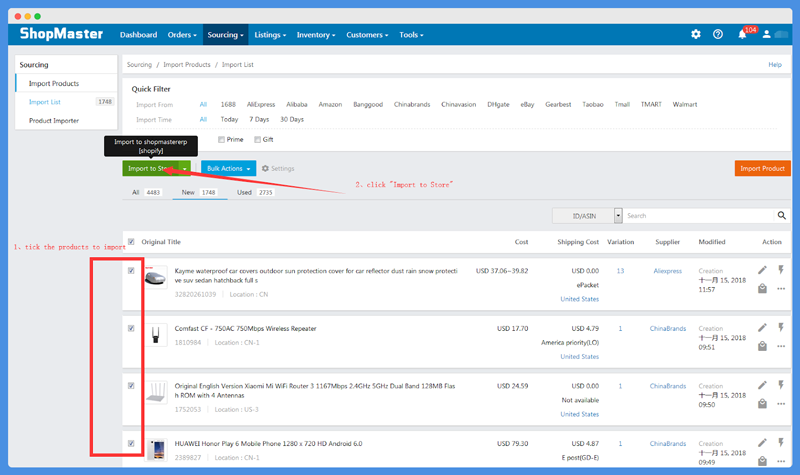Click lightning icon for Comfast repeater

click(x=781, y=327)
